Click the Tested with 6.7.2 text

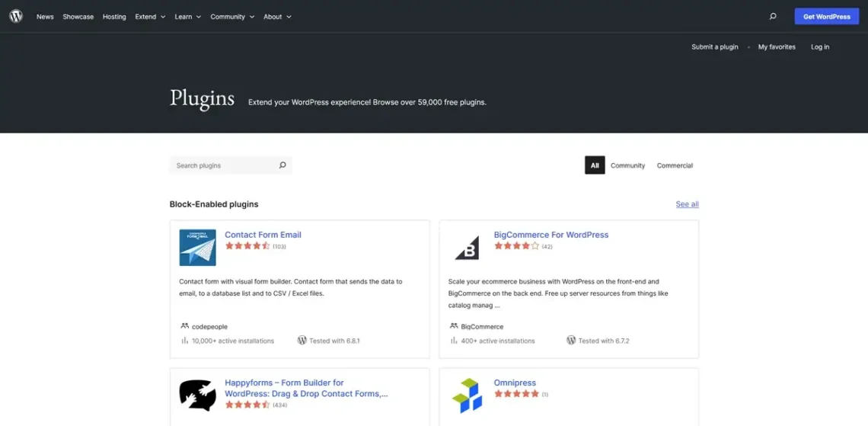604,341
